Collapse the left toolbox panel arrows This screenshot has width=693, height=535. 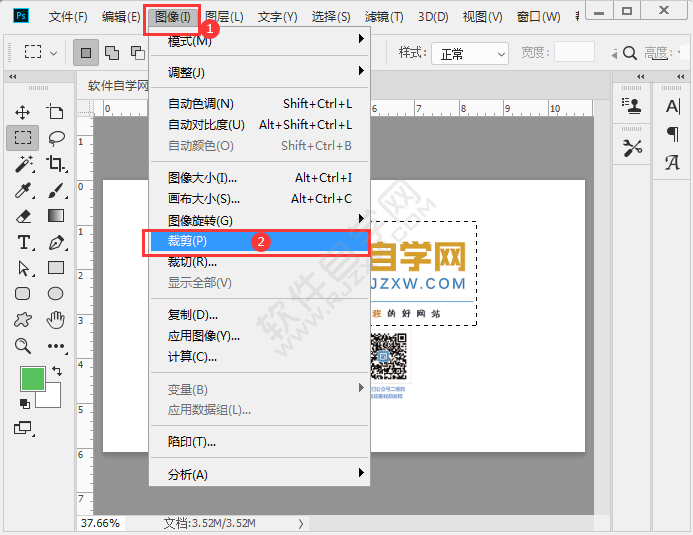[x=12, y=76]
